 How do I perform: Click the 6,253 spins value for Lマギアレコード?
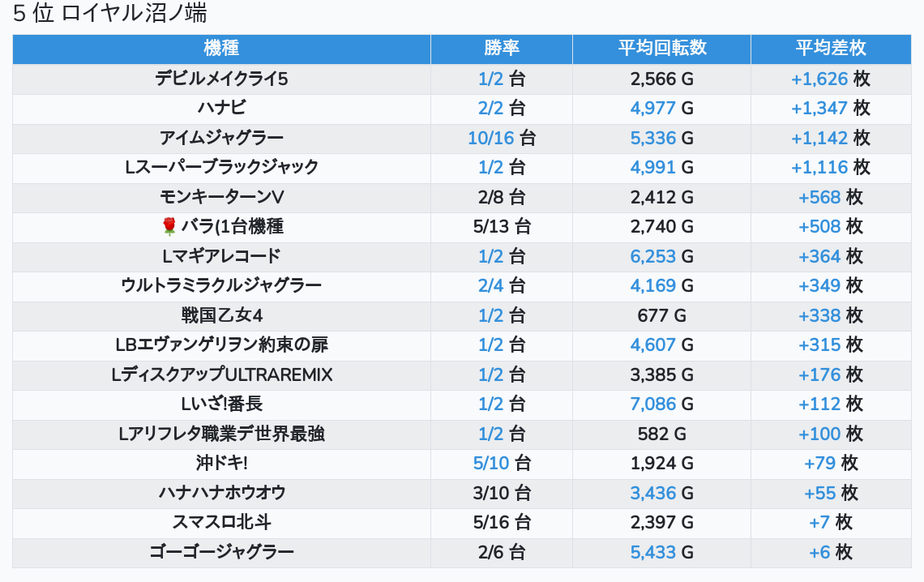tap(653, 256)
